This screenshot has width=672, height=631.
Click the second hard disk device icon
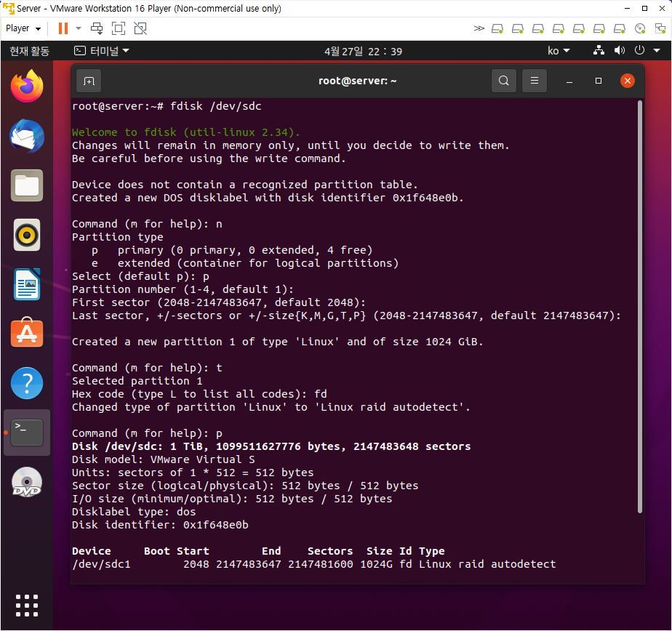click(x=518, y=28)
